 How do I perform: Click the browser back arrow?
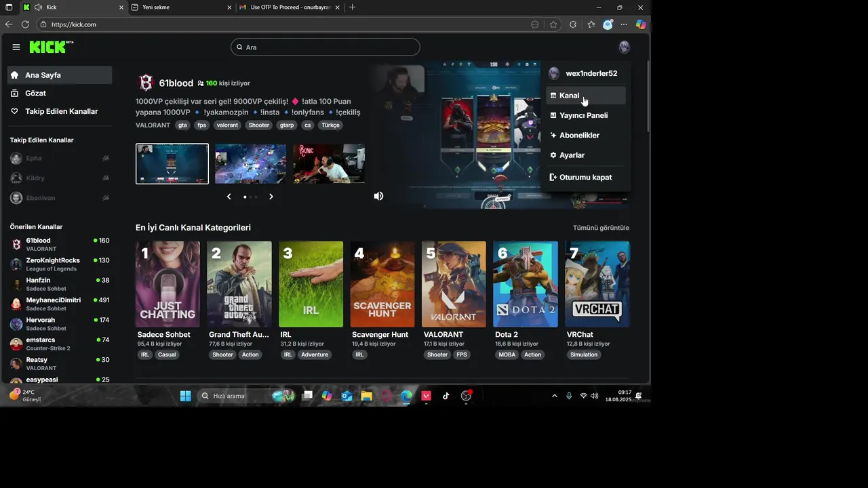click(x=9, y=24)
